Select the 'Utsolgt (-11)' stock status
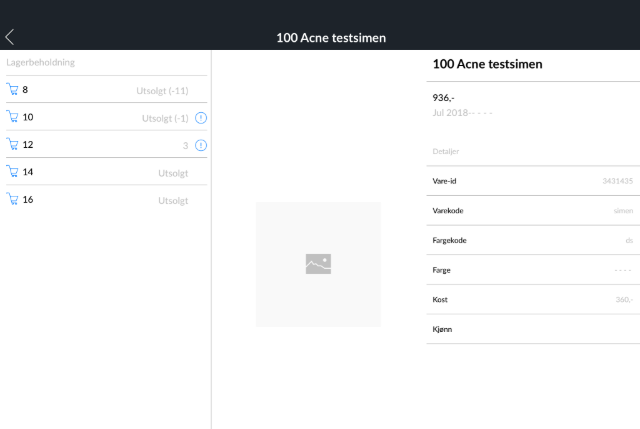The width and height of the screenshot is (640, 429). coord(162,91)
